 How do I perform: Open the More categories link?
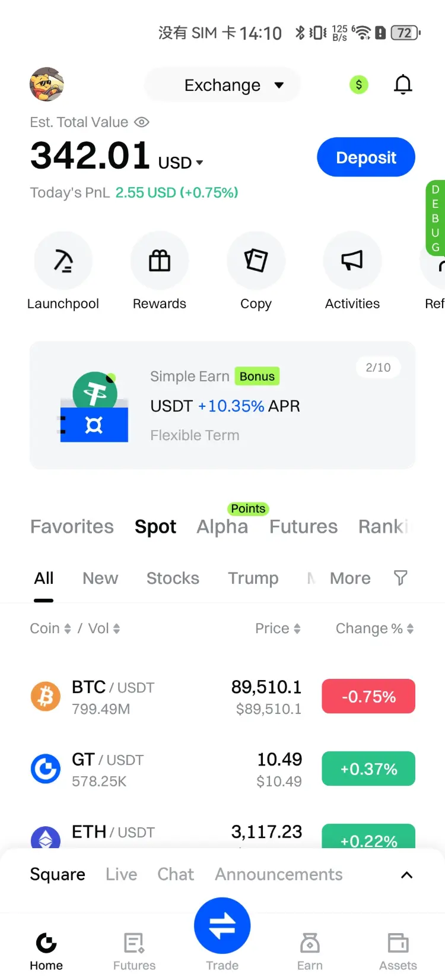(x=350, y=578)
